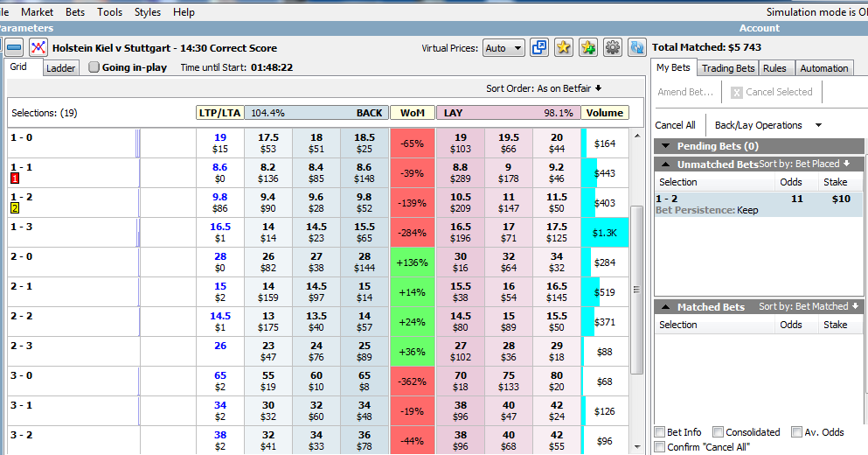This screenshot has height=455, width=868.
Task: Open Matched Bets Sort by Bet Matched
Action: 809,306
